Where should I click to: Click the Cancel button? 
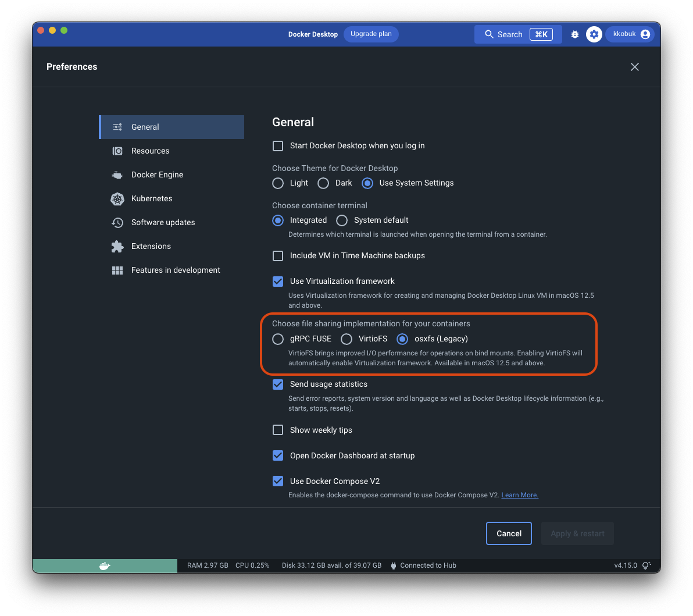[x=509, y=534]
